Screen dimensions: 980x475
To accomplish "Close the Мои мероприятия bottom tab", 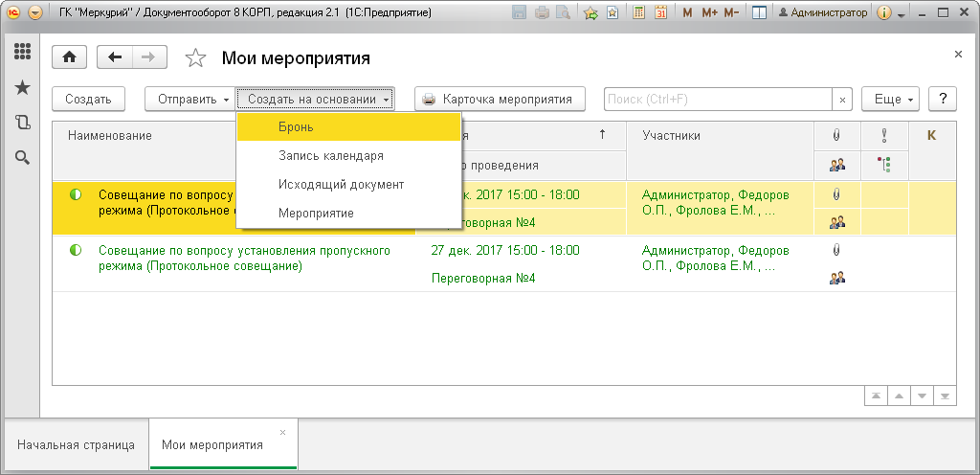I will [x=282, y=432].
